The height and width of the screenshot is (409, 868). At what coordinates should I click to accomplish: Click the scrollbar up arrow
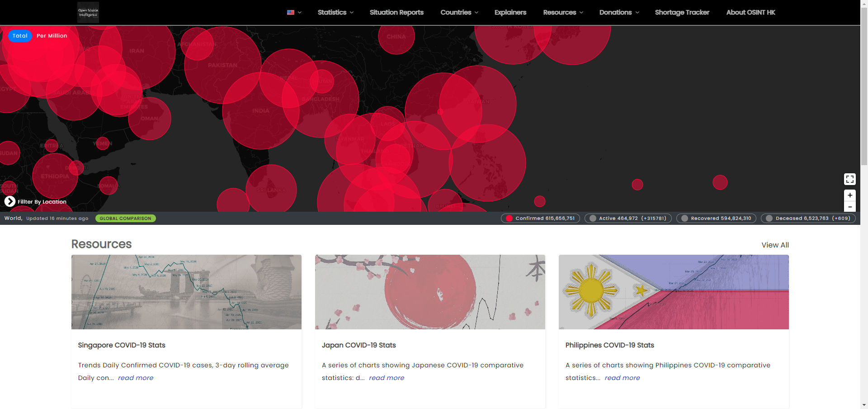point(864,3)
